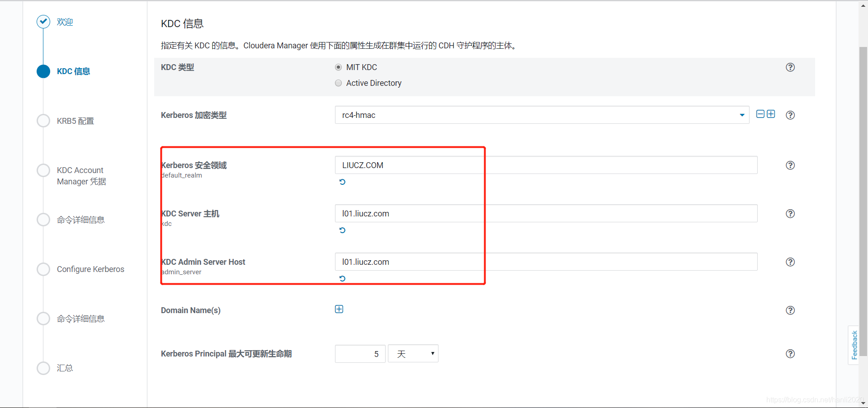The image size is (868, 408).
Task: Add a Domain Name entry
Action: pos(339,309)
